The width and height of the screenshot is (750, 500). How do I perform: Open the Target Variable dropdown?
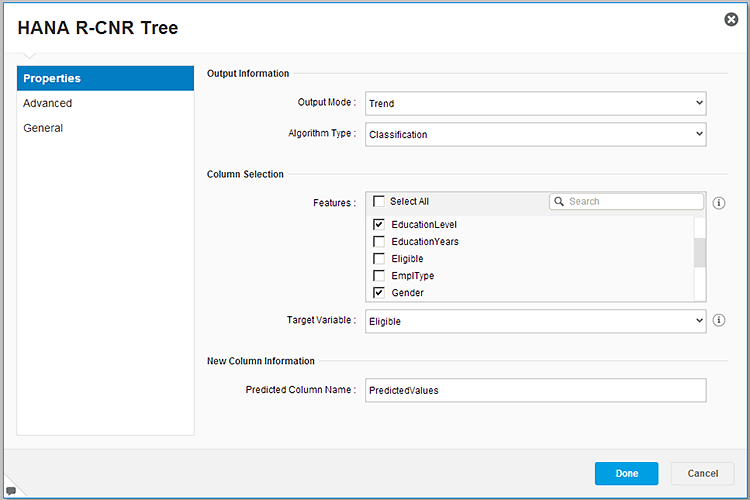[x=536, y=321]
